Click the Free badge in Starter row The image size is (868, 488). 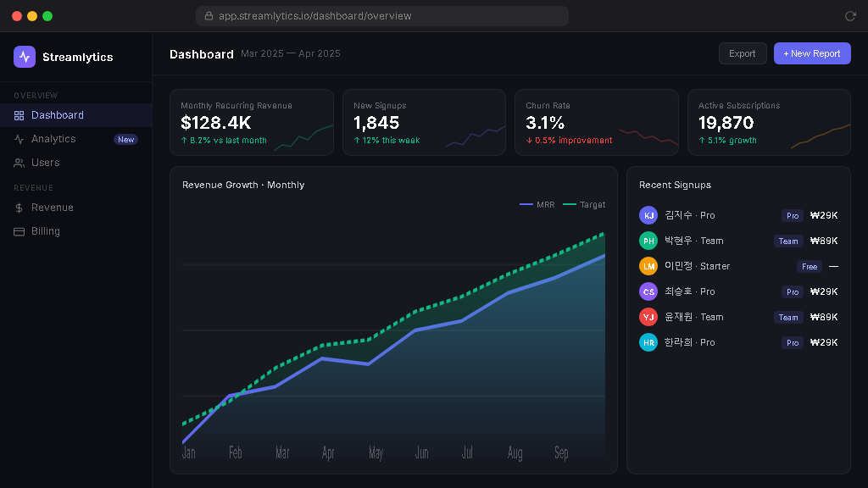tap(810, 266)
